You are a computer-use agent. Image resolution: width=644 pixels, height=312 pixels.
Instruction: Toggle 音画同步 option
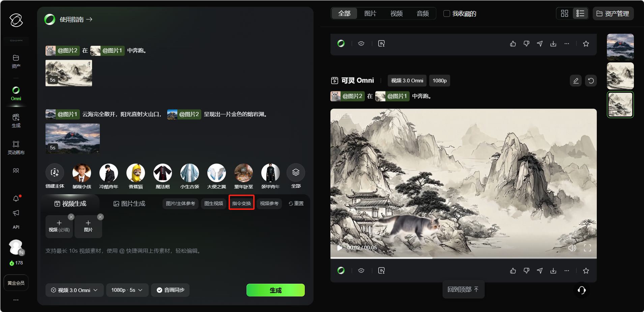[x=170, y=290]
